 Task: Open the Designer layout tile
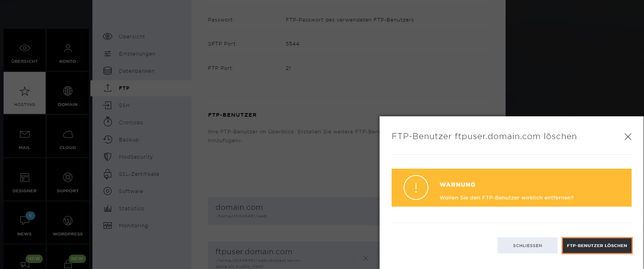point(24,179)
